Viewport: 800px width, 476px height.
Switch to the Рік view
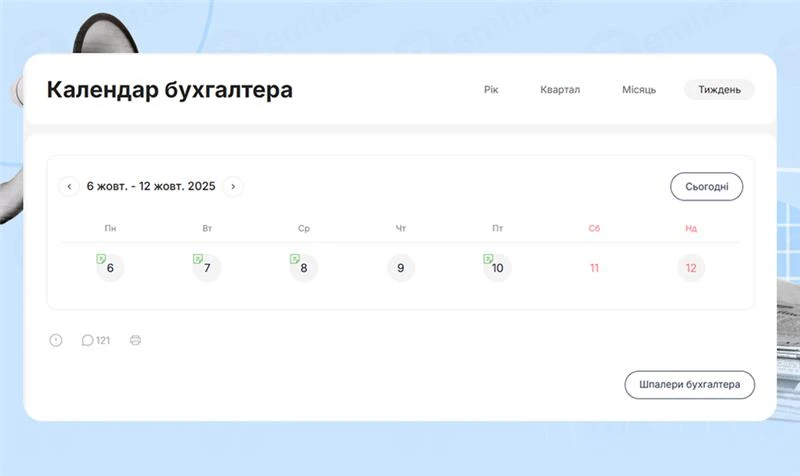click(x=491, y=90)
